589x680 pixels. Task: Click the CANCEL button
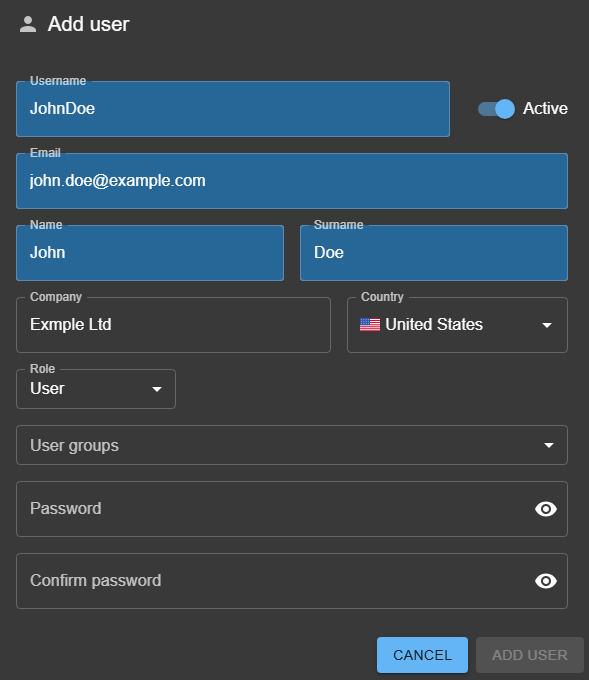pyautogui.click(x=422, y=655)
